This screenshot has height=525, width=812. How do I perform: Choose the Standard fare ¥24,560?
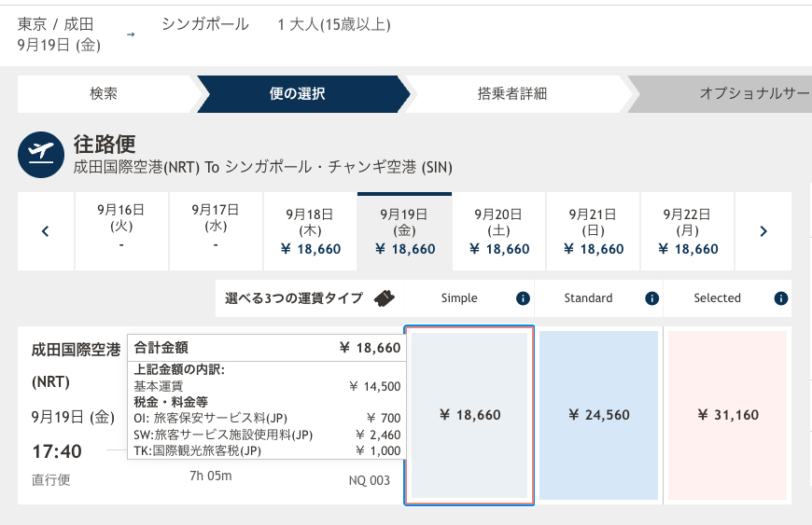click(x=598, y=415)
